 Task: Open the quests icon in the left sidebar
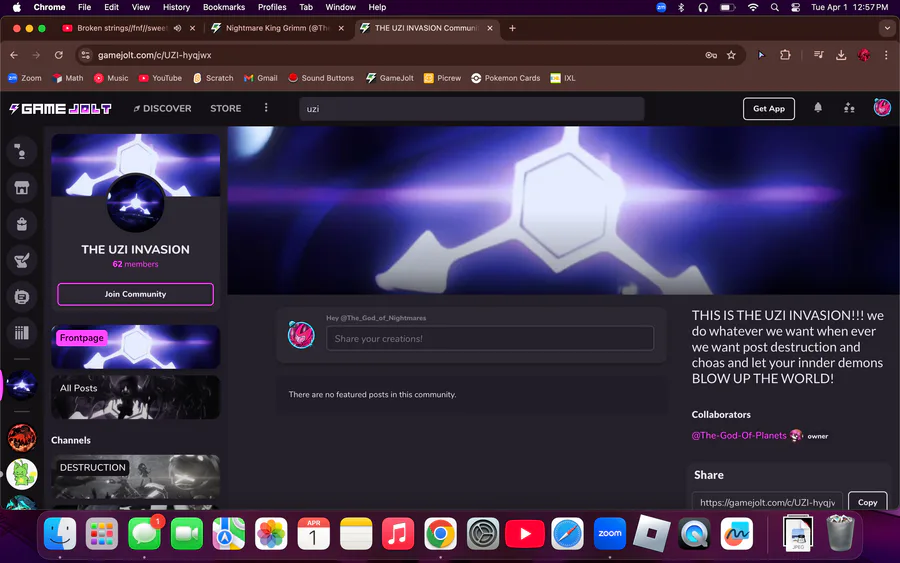click(x=21, y=261)
